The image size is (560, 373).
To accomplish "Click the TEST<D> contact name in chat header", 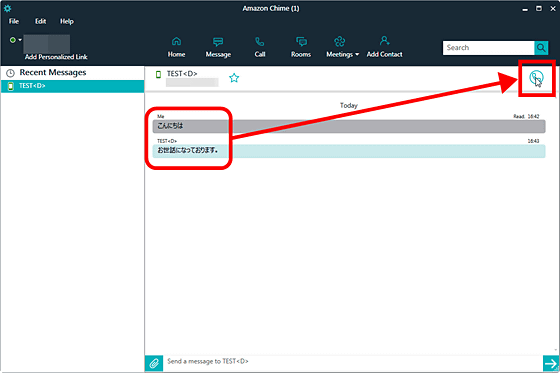I will click(182, 74).
